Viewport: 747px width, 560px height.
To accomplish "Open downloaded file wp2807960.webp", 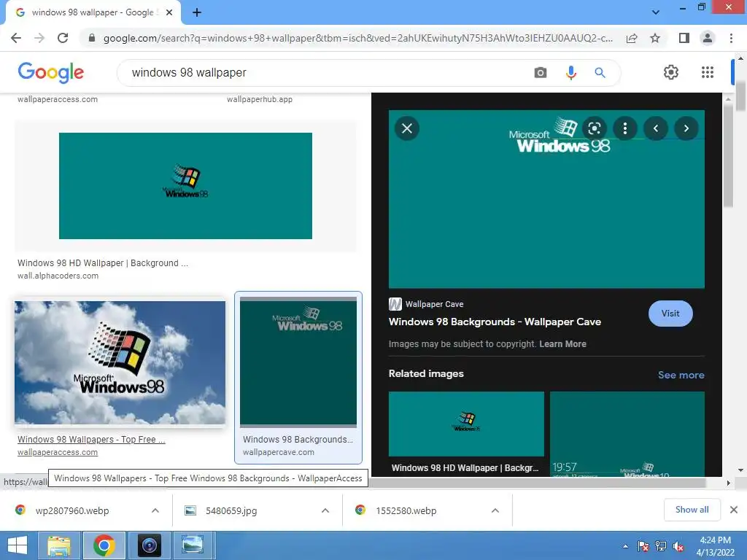I will pyautogui.click(x=72, y=511).
